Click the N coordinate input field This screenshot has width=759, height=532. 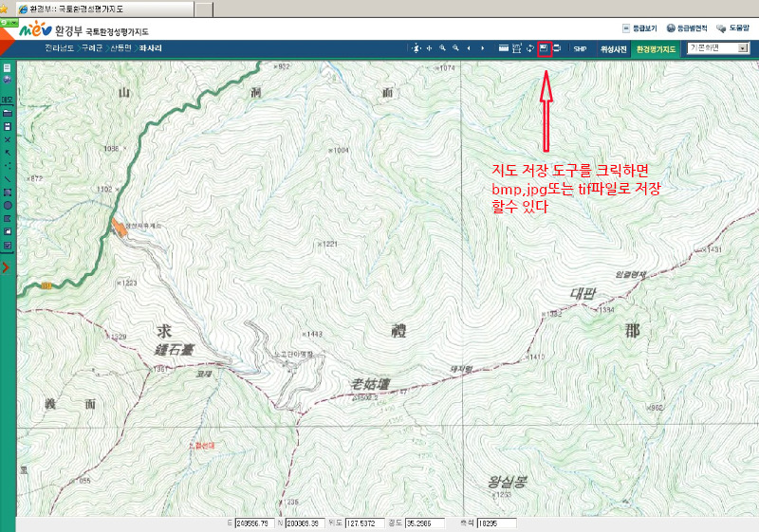coord(305,523)
